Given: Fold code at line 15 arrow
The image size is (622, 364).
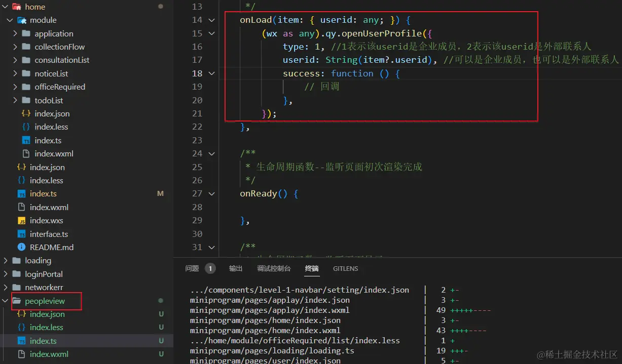Looking at the screenshot, I should 211,33.
